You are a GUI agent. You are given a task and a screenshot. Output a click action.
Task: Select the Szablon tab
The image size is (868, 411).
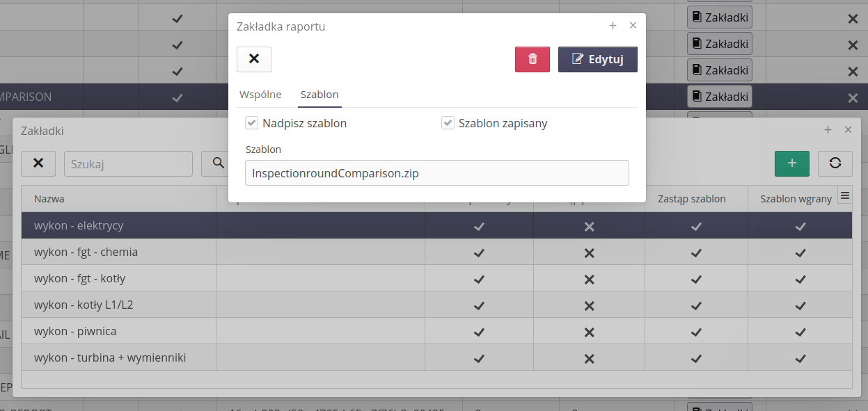319,95
